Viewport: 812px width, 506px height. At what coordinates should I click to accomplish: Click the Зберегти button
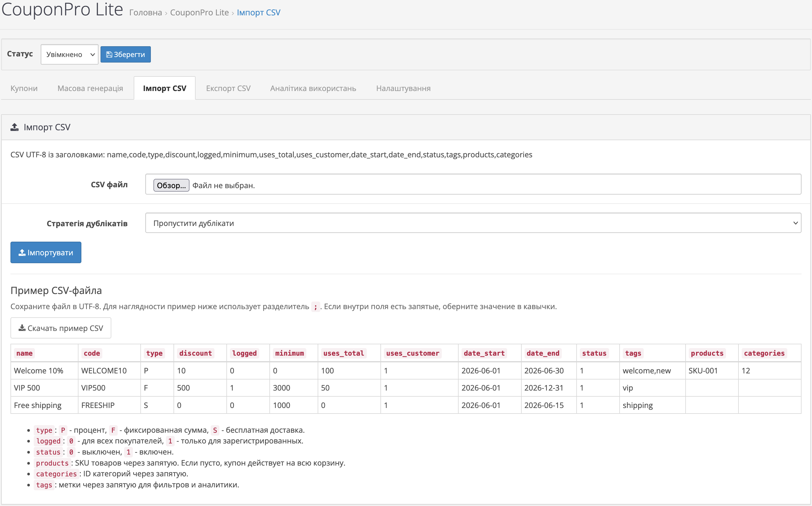tap(126, 54)
